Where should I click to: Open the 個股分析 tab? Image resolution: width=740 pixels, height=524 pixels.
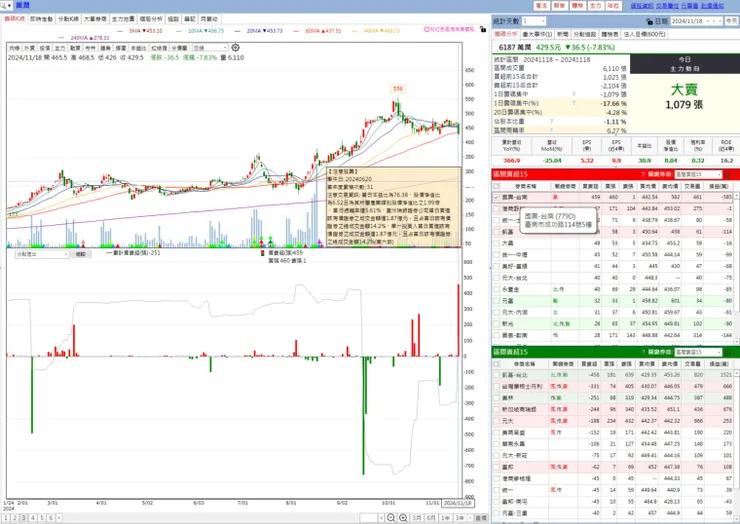click(151, 19)
